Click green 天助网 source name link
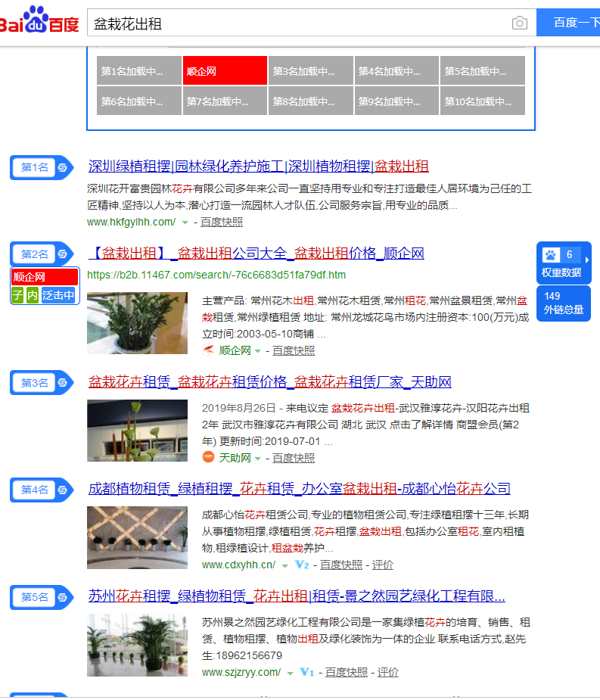 (x=235, y=458)
